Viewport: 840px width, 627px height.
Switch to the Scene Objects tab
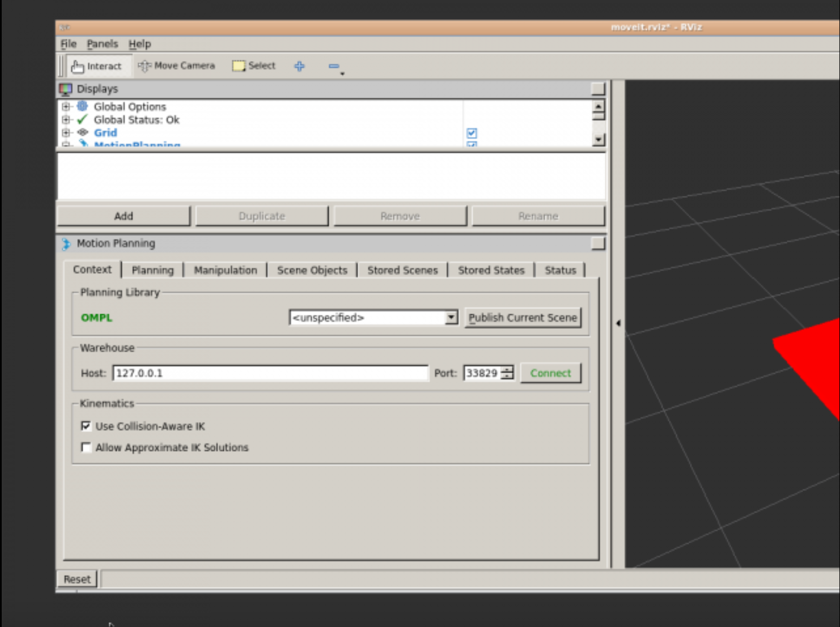(312, 270)
